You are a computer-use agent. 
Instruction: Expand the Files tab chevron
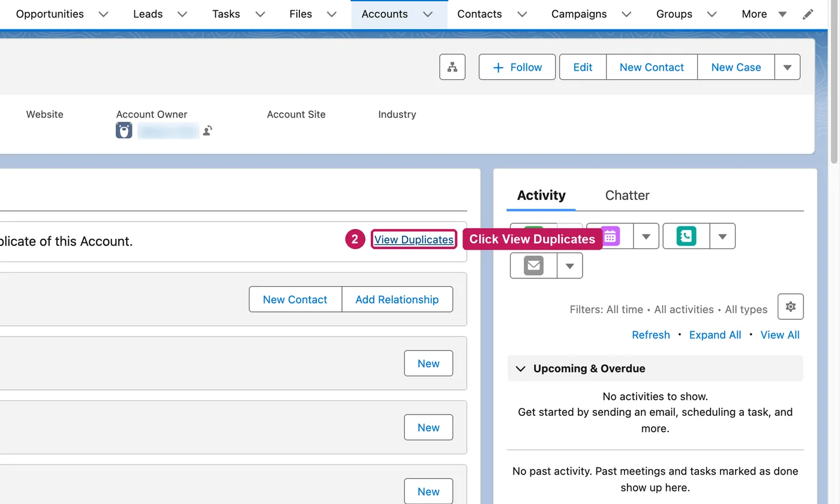[x=331, y=14]
